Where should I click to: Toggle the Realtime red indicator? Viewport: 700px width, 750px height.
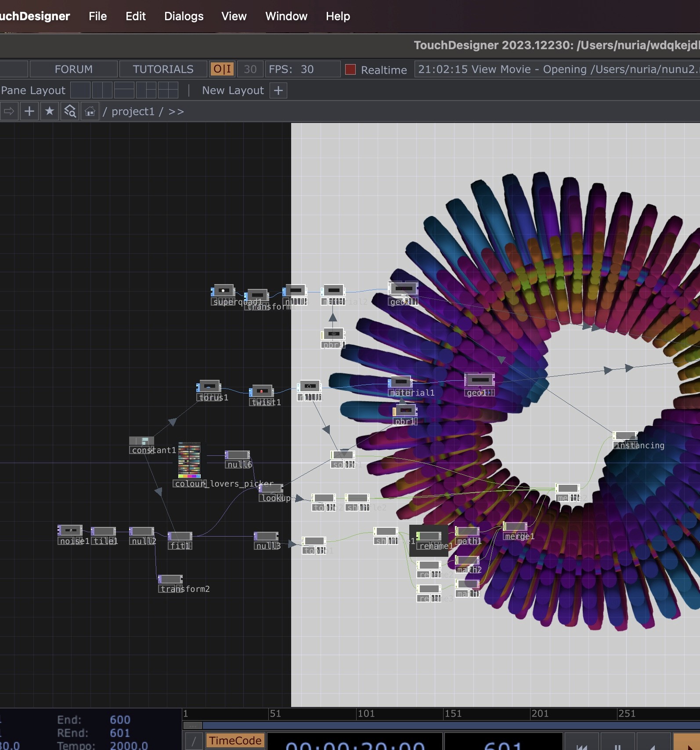[350, 69]
